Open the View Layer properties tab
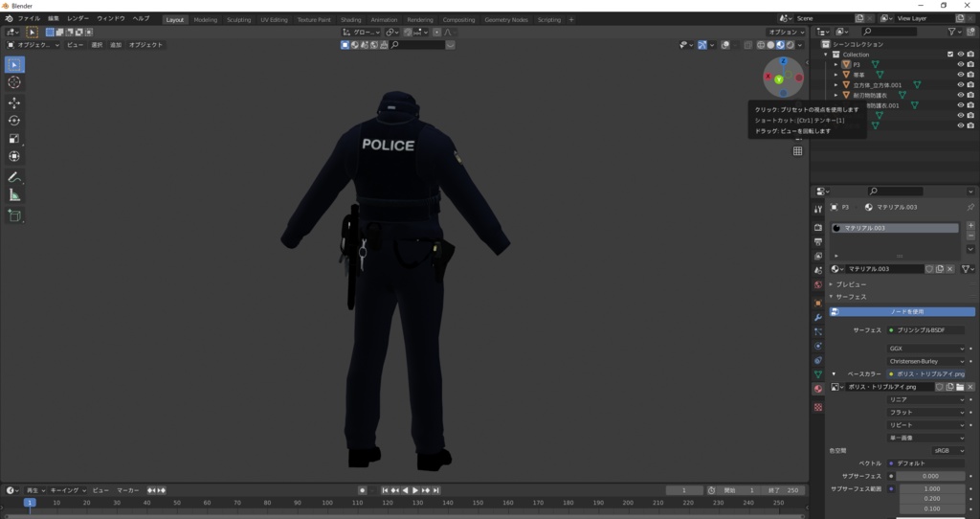The height and width of the screenshot is (519, 980). click(x=818, y=257)
